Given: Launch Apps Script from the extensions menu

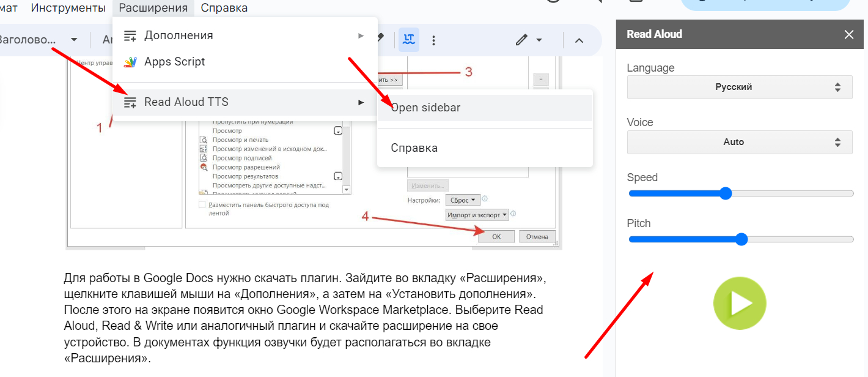Looking at the screenshot, I should (245, 62).
